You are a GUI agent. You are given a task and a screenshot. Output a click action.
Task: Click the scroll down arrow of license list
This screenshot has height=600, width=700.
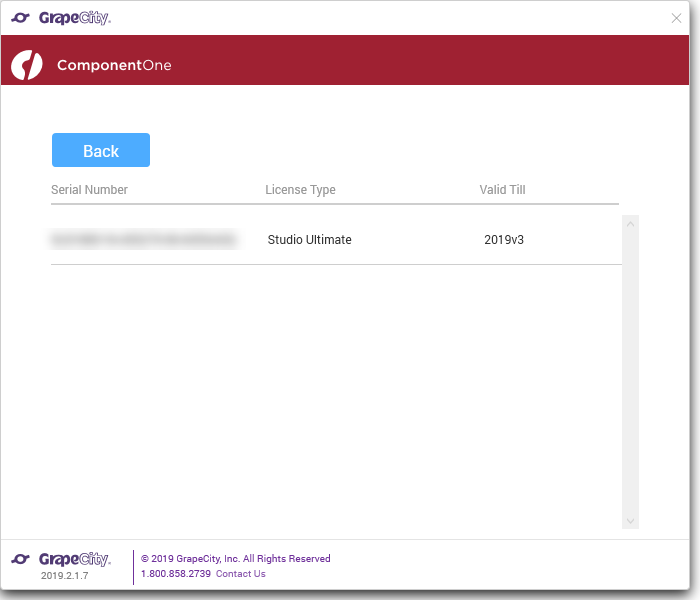click(630, 521)
